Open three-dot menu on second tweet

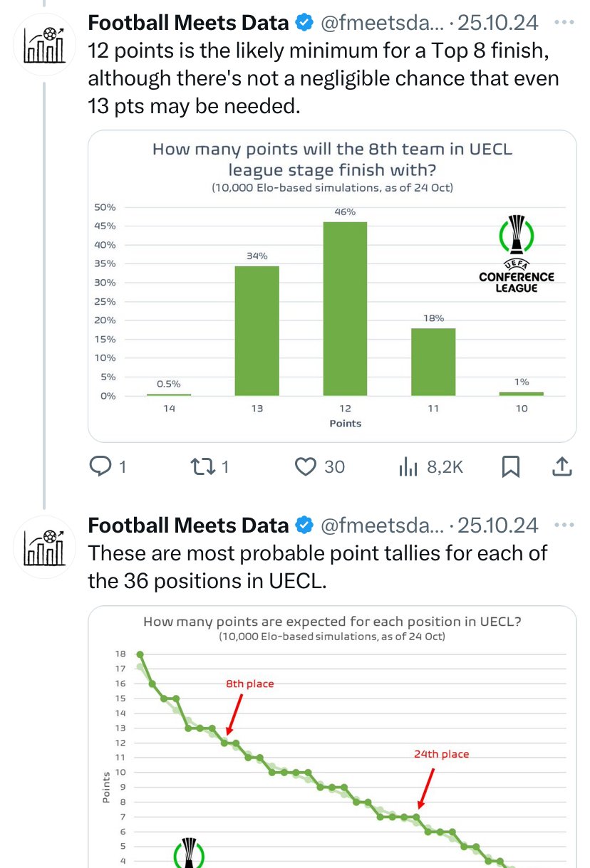pyautogui.click(x=564, y=525)
